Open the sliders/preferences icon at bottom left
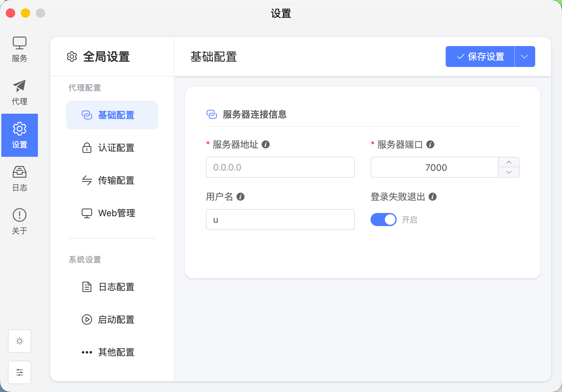 [x=19, y=372]
